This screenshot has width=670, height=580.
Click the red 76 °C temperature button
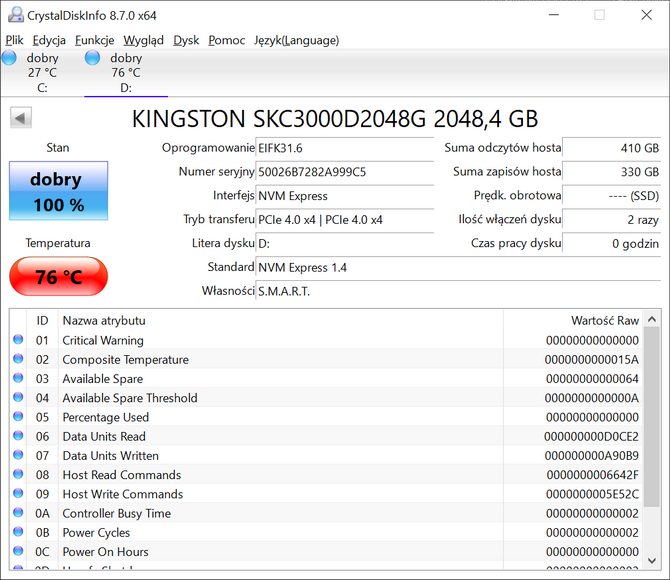pyautogui.click(x=59, y=277)
